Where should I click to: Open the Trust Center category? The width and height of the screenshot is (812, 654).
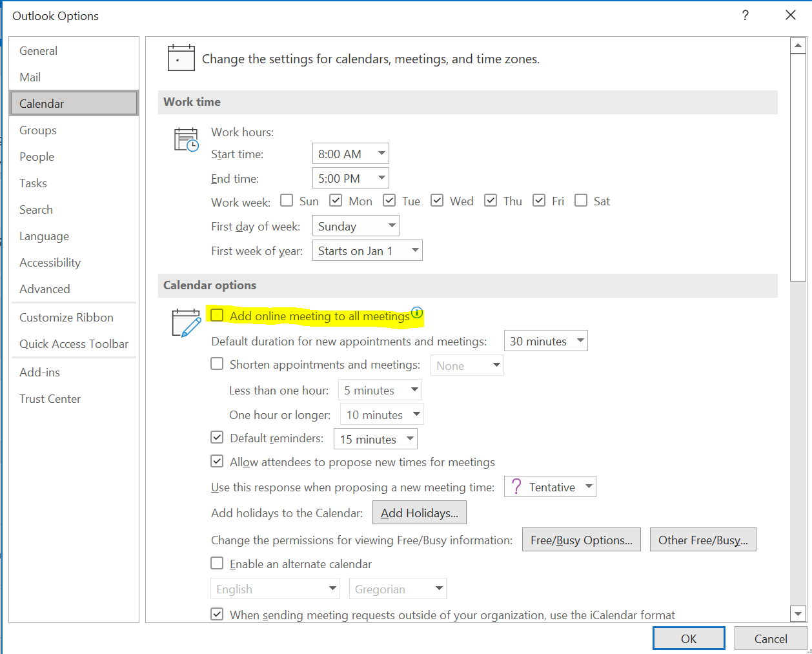point(74,398)
